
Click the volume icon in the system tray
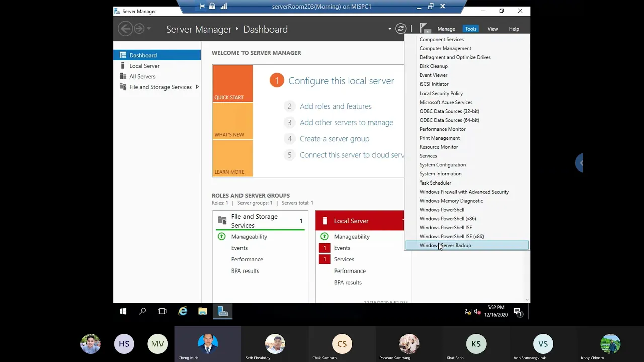pos(477,312)
